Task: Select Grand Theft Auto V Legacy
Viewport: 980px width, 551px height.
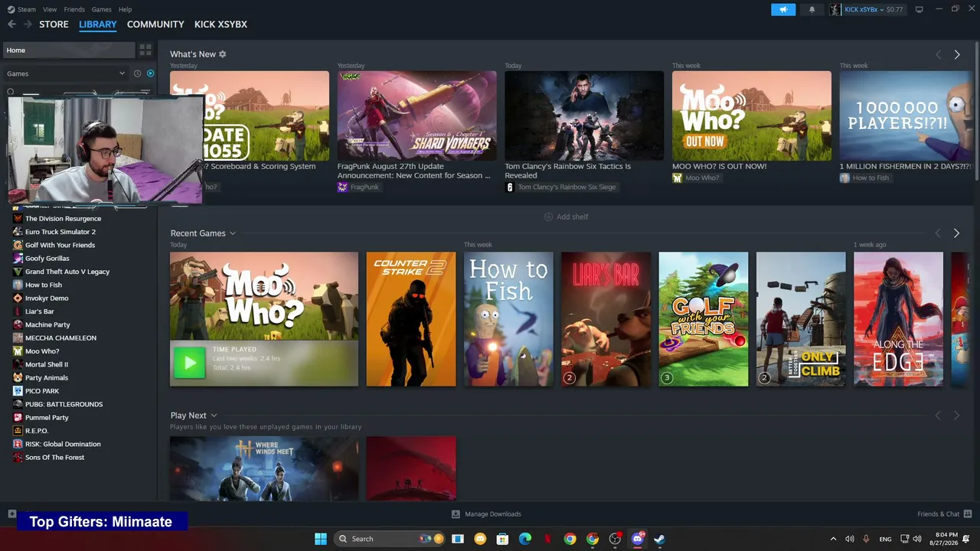Action: click(x=67, y=272)
